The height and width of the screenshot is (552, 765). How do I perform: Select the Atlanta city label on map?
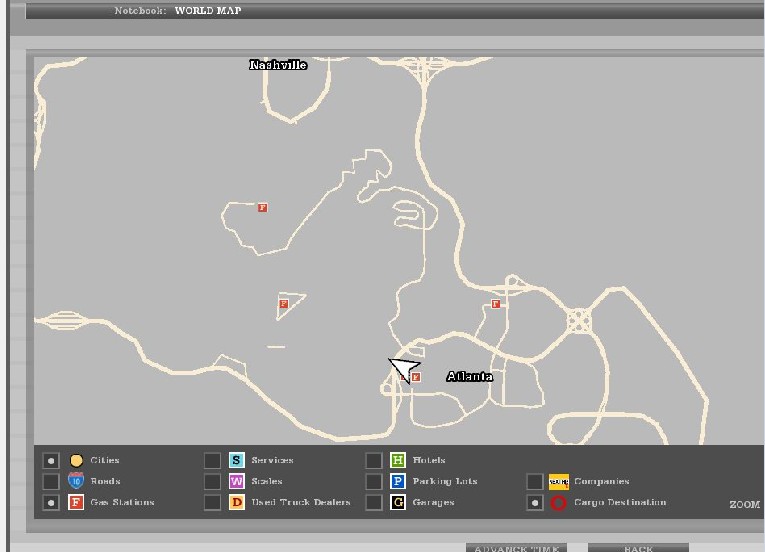pos(469,377)
